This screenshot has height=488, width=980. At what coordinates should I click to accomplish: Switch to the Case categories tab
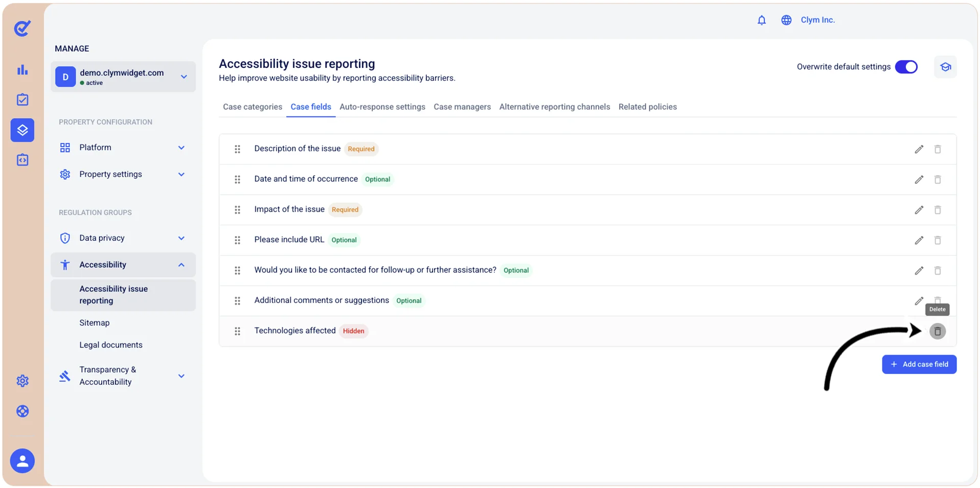253,107
